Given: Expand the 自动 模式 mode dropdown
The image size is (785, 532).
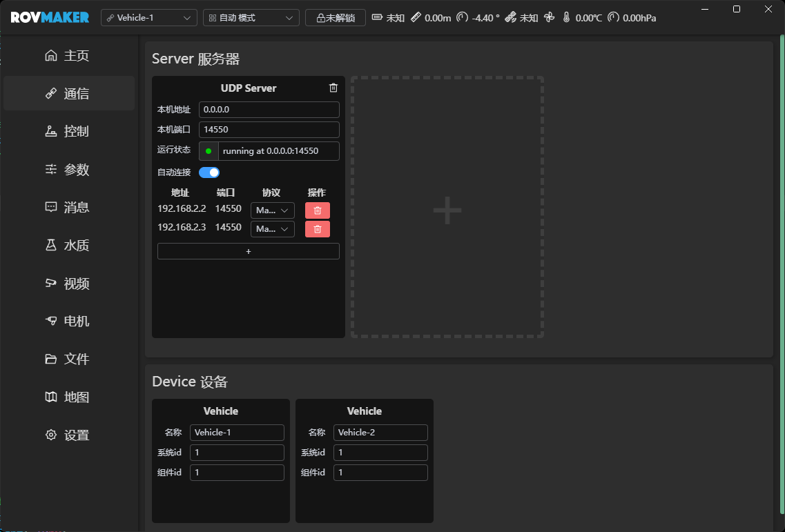Looking at the screenshot, I should pos(251,18).
